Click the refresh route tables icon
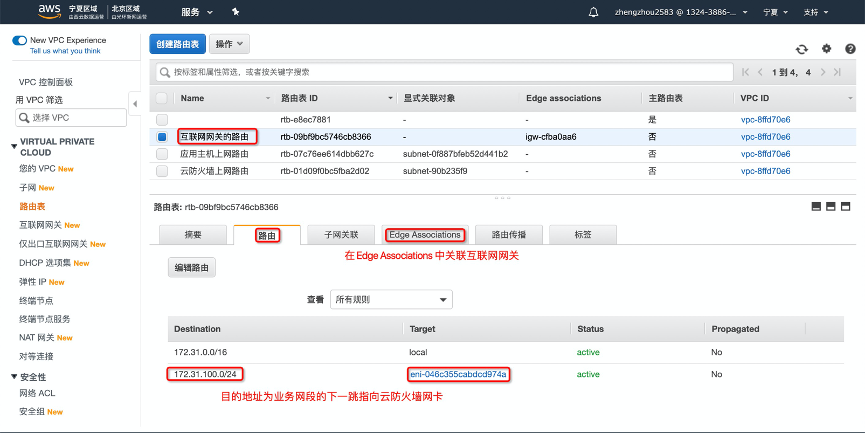Image resolution: width=866 pixels, height=433 pixels. [801, 49]
